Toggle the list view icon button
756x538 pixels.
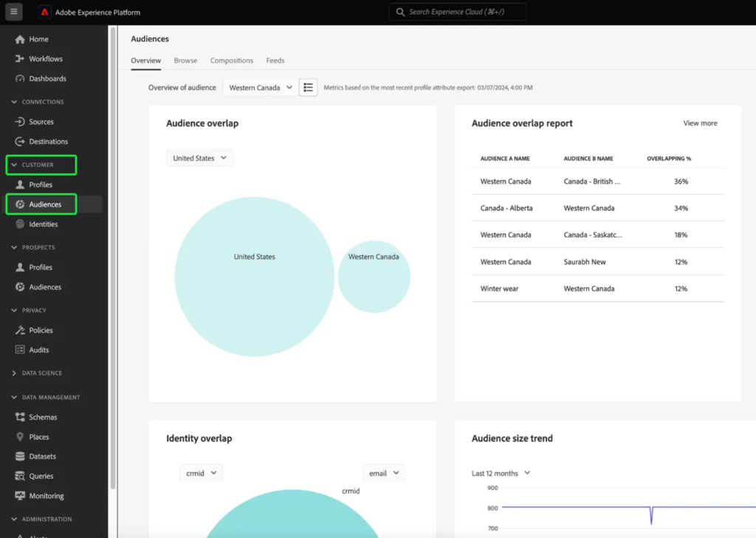point(309,88)
